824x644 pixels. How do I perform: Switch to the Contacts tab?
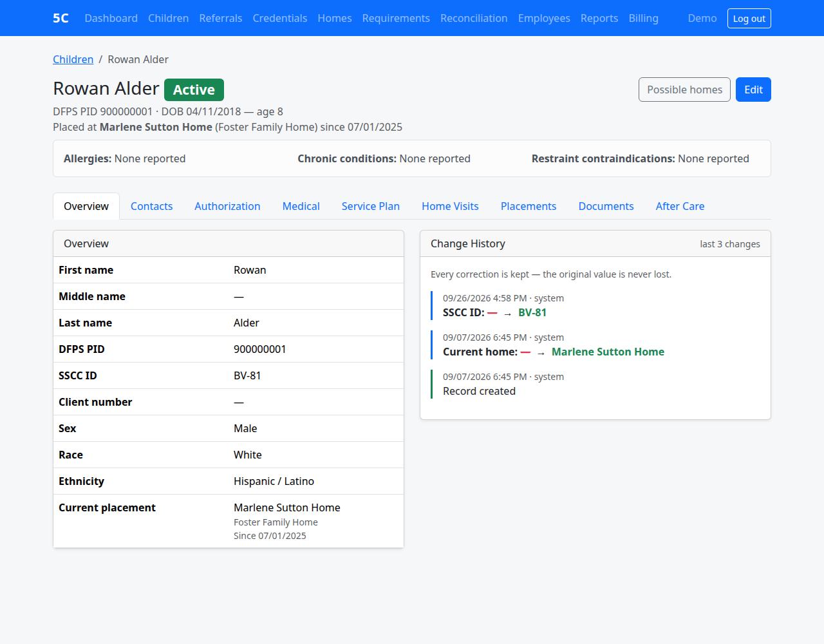pyautogui.click(x=152, y=206)
